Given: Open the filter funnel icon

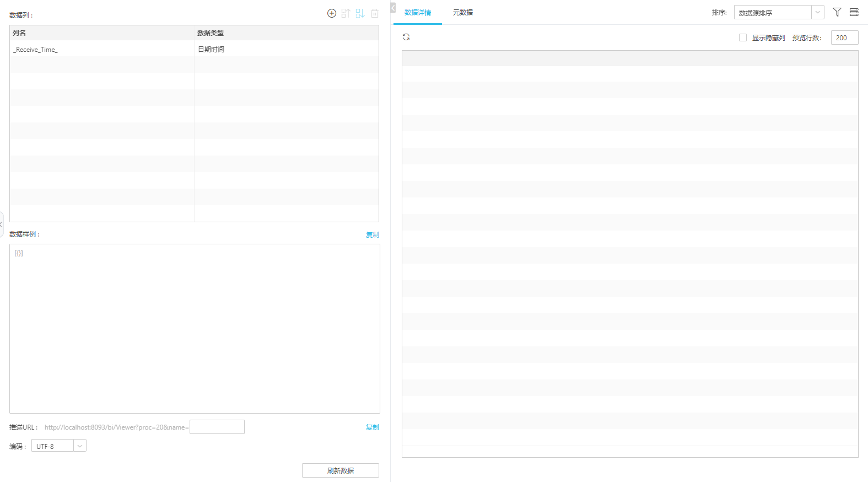Looking at the screenshot, I should [x=837, y=12].
